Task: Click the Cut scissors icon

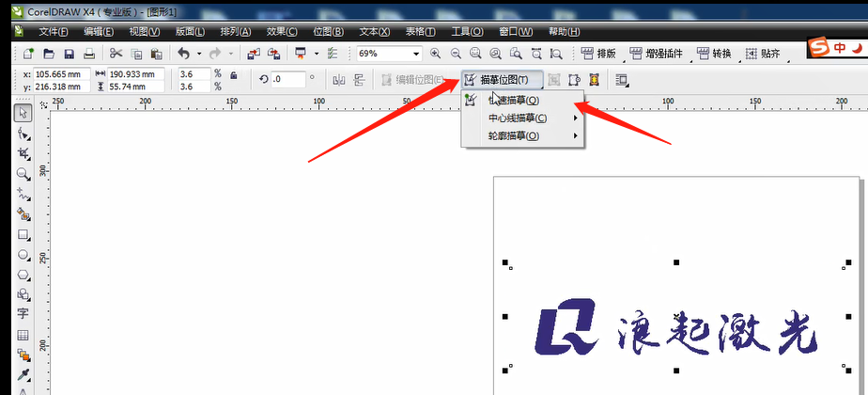Action: tap(116, 55)
